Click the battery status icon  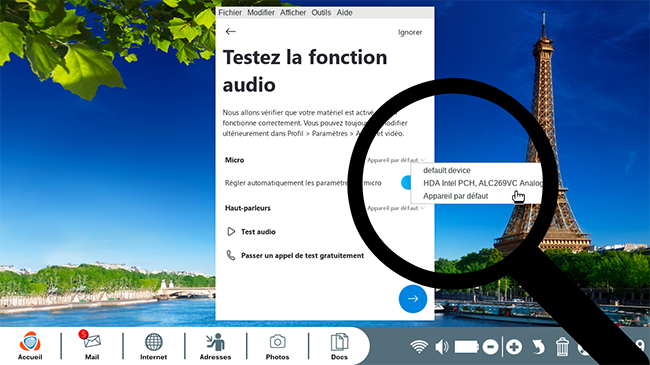click(467, 347)
